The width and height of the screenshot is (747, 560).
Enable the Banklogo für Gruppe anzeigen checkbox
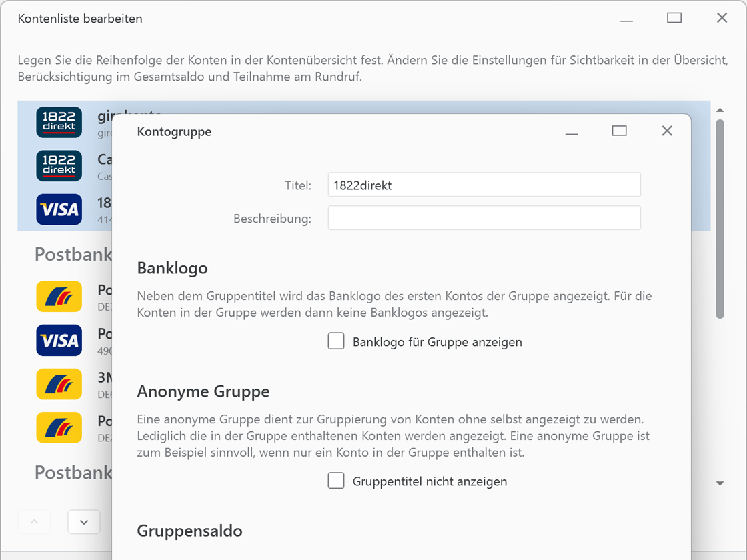(x=336, y=341)
